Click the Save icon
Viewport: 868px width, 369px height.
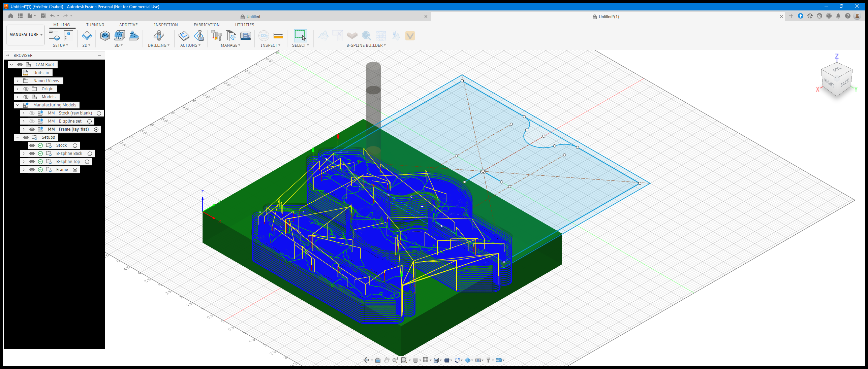43,16
